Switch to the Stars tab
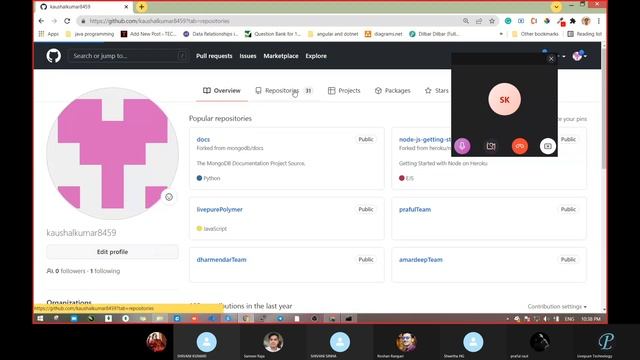640x360 pixels. coord(437,91)
